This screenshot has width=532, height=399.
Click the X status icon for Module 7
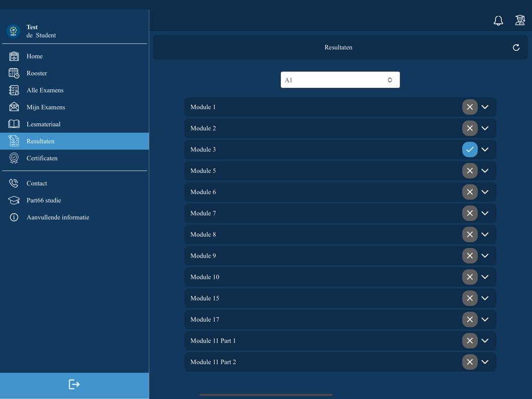tap(470, 213)
